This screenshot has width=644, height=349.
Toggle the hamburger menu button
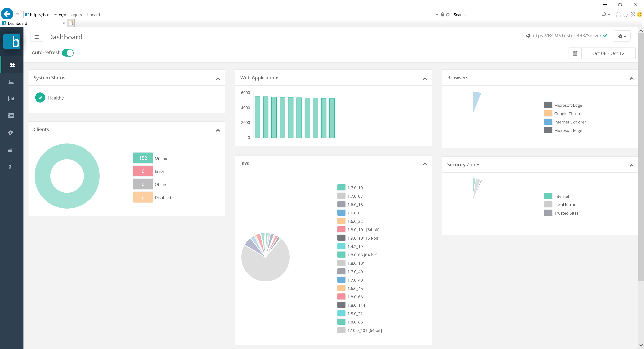click(x=37, y=37)
